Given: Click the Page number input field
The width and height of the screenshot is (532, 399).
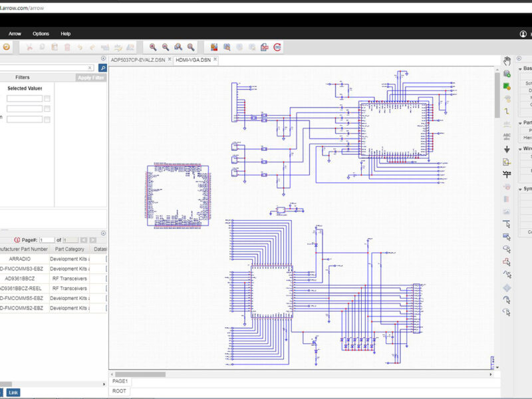Looking at the screenshot, I should tap(47, 240).
